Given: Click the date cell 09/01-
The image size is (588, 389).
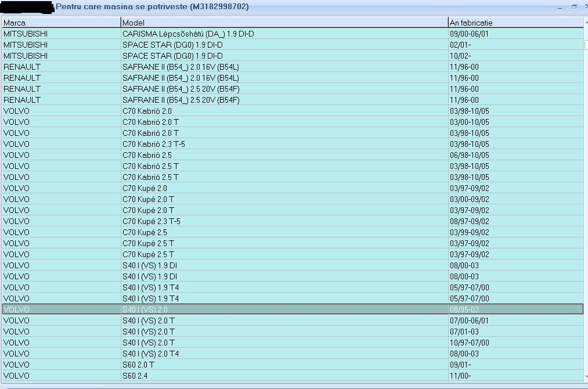Looking at the screenshot, I should click(x=516, y=365).
